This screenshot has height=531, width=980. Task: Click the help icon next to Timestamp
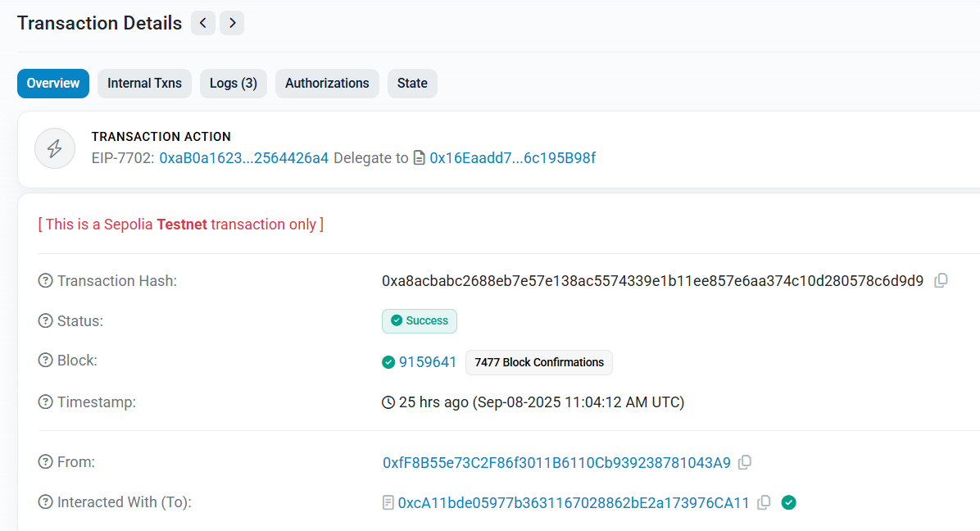[46, 402]
